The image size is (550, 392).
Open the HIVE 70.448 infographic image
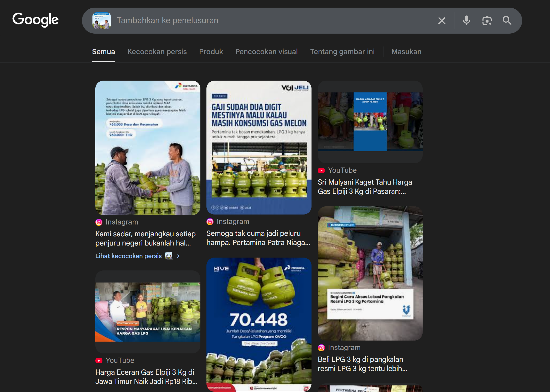259,325
